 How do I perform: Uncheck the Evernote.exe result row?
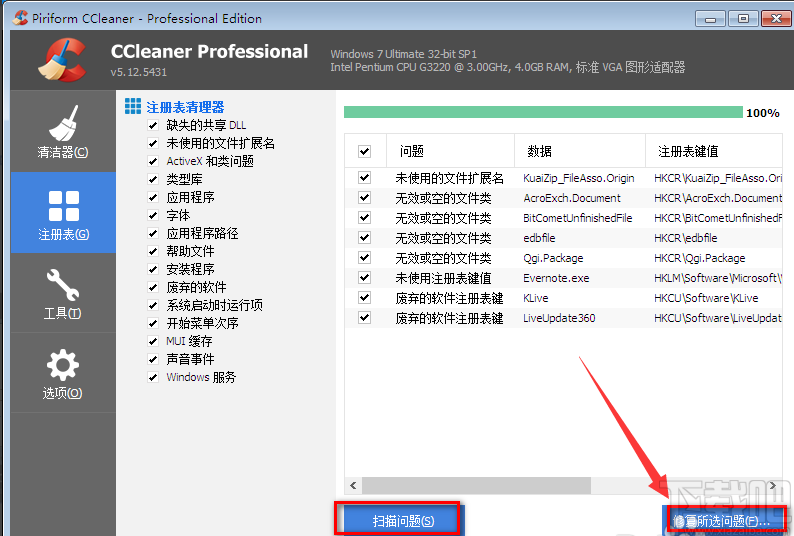coord(364,278)
